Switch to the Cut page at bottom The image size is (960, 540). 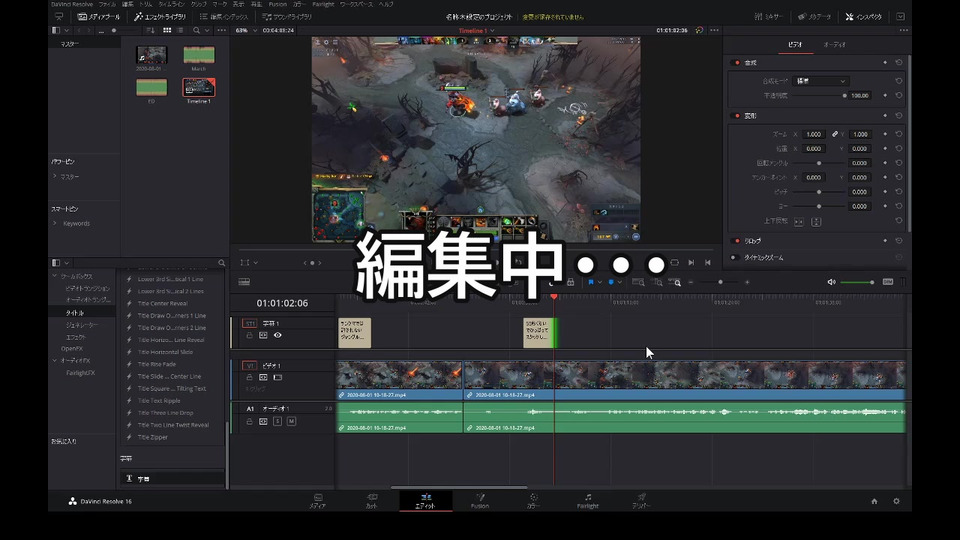coord(372,501)
